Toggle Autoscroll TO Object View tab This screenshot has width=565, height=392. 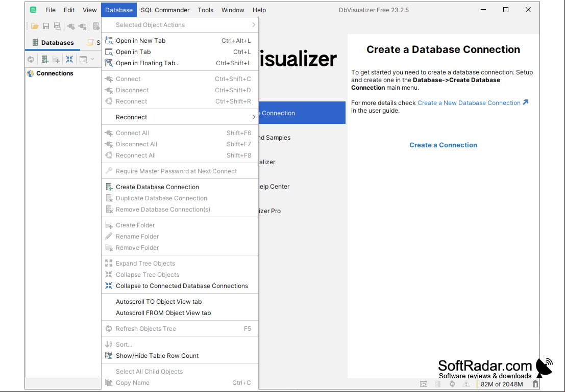click(180, 302)
